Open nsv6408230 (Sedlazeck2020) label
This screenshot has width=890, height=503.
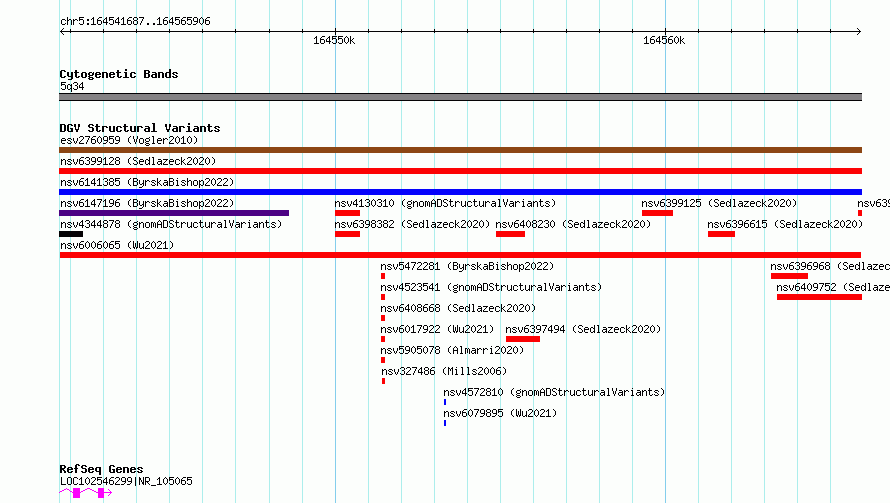(573, 224)
